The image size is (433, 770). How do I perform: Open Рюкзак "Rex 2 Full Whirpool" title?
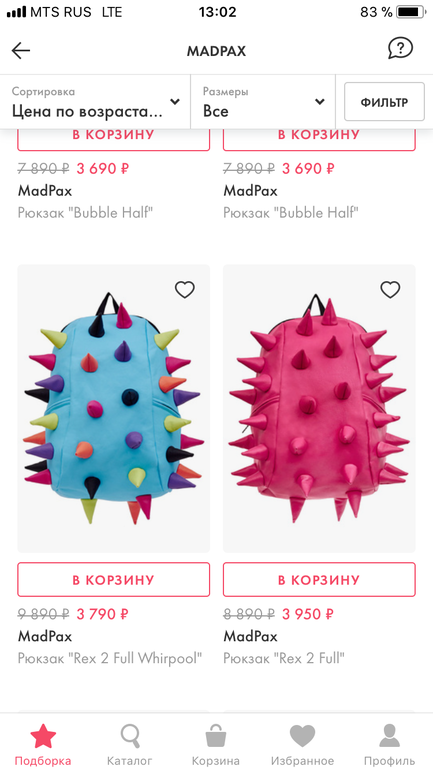(x=110, y=658)
